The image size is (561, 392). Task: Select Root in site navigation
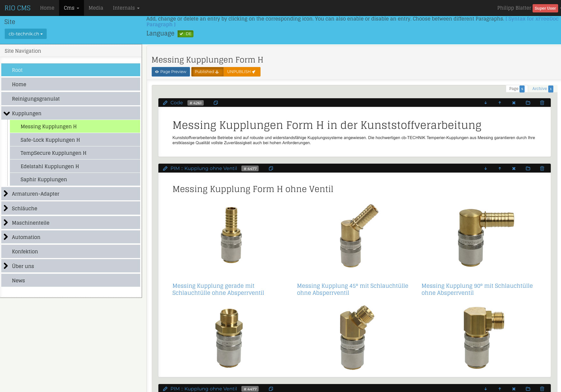click(x=71, y=70)
